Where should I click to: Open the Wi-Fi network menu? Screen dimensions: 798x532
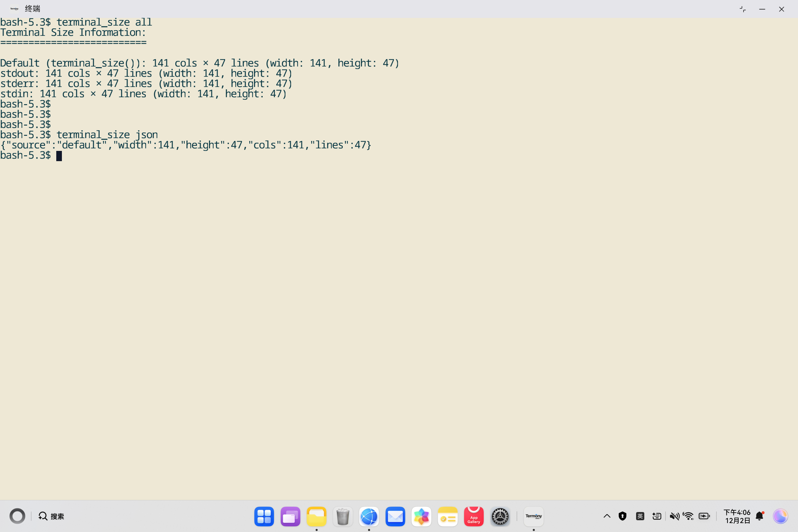pos(689,516)
